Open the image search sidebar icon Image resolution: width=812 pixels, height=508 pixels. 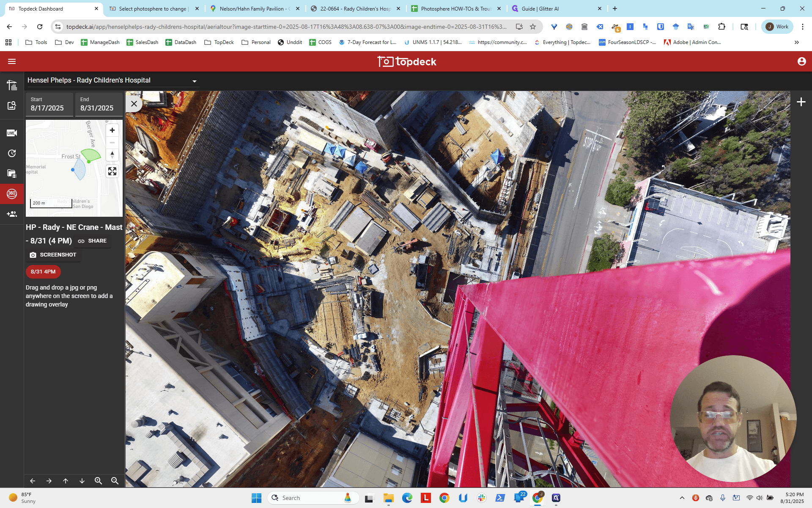coord(12,105)
